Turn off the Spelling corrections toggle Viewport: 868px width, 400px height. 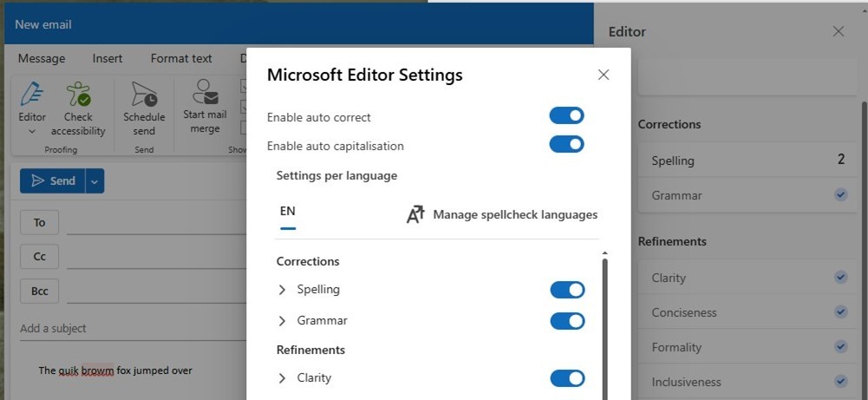(567, 290)
